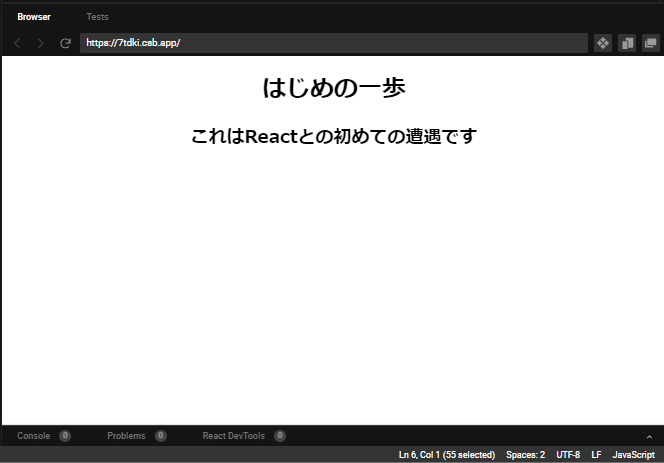Change end-of-line sequence LF

pos(596,455)
